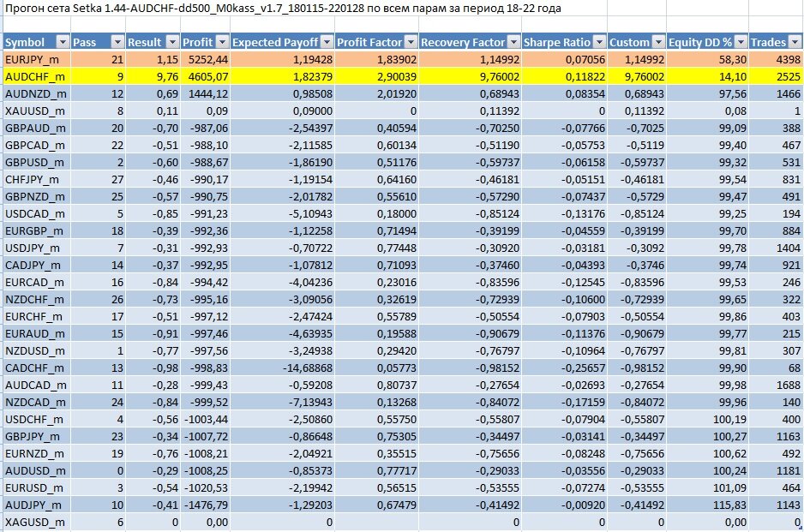Select the NZDCHF_m symbol cell
This screenshot has height=532, width=804.
pos(37,299)
